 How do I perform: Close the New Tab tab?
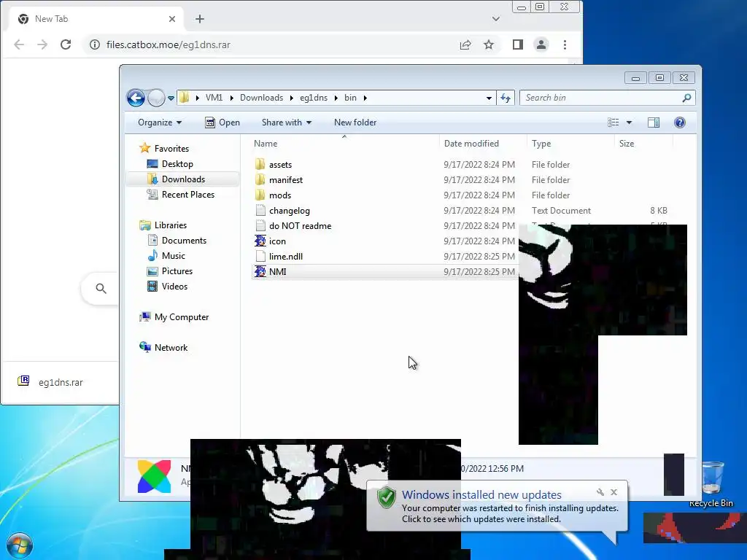[x=172, y=19]
